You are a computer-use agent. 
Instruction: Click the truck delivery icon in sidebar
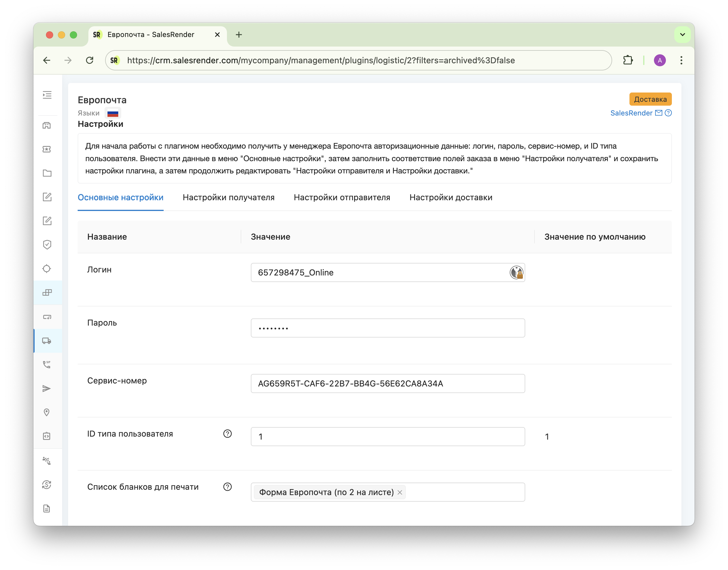click(x=47, y=341)
